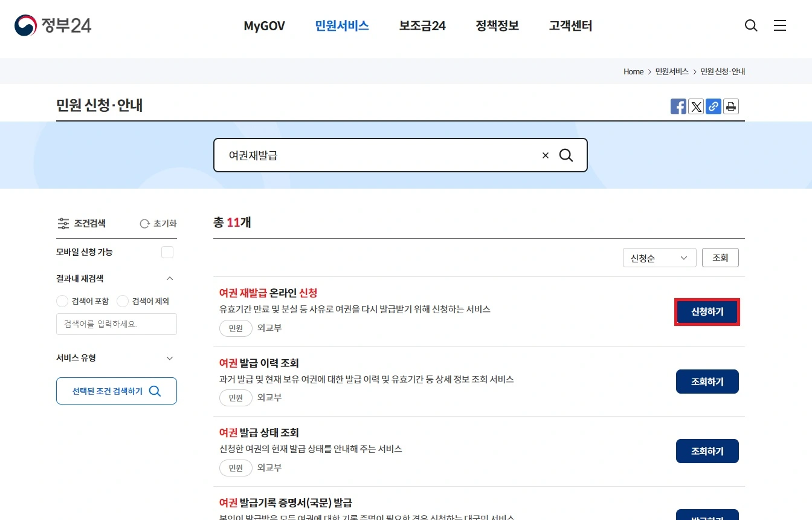This screenshot has width=812, height=520.
Task: Open the Facebook share icon
Action: [x=678, y=106]
